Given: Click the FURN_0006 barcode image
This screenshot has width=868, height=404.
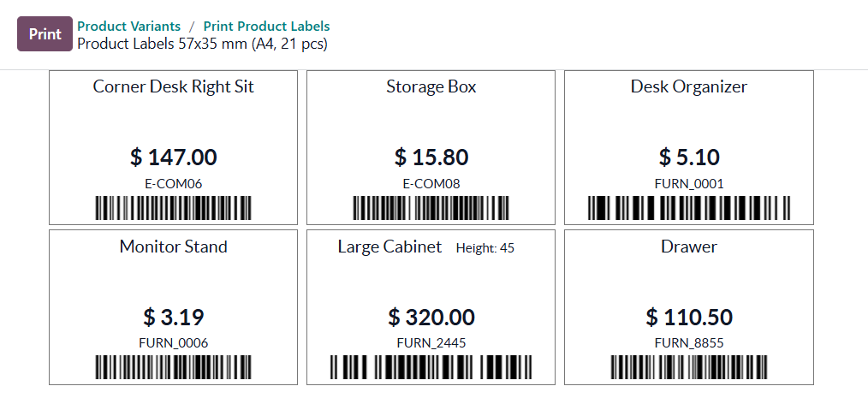Looking at the screenshot, I should [173, 368].
